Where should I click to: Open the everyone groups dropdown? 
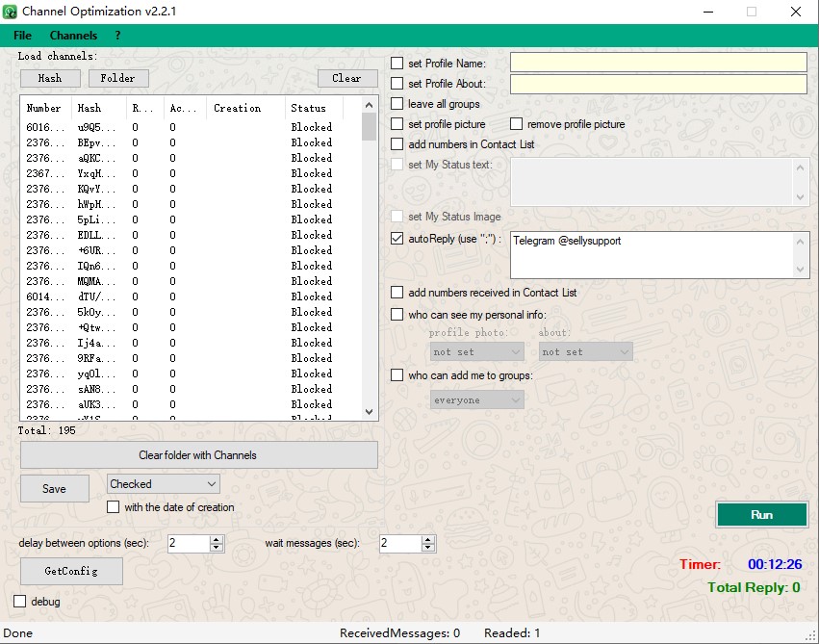click(x=477, y=400)
